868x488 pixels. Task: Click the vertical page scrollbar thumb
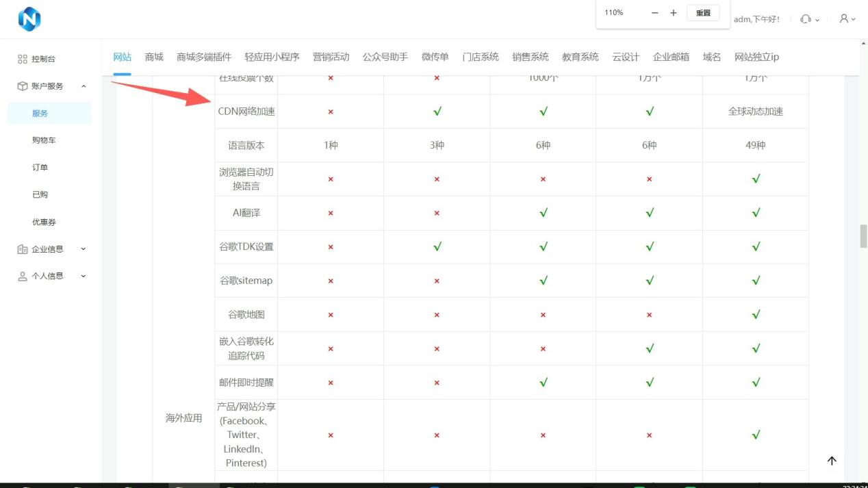point(863,236)
